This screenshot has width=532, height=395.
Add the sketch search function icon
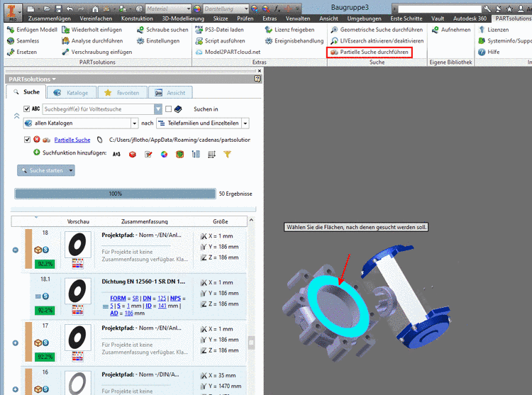click(x=148, y=155)
